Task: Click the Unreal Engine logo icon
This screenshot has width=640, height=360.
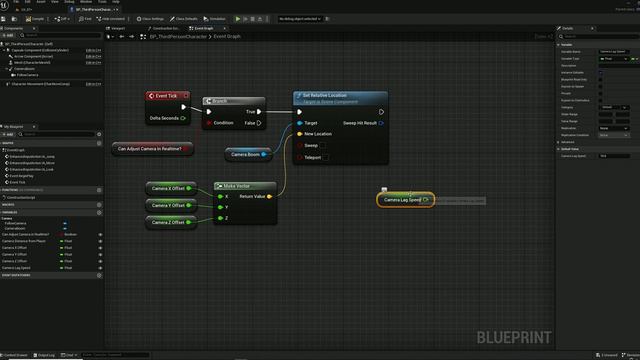Action: (x=4, y=5)
